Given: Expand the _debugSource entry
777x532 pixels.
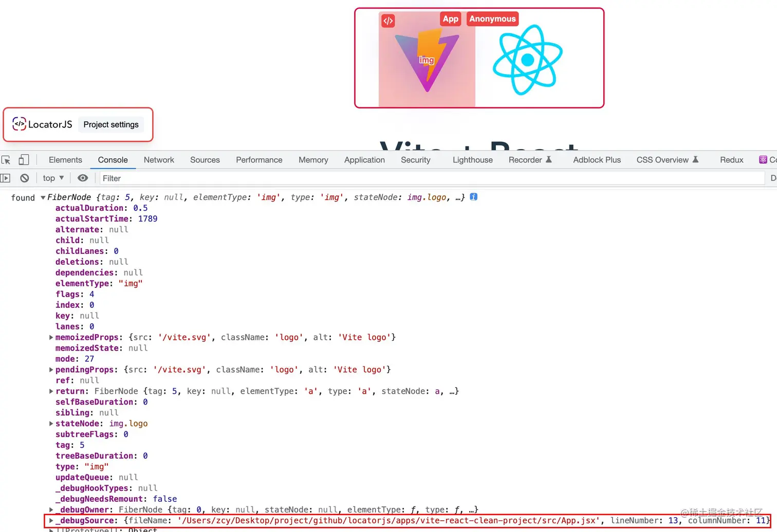Looking at the screenshot, I should pyautogui.click(x=51, y=521).
